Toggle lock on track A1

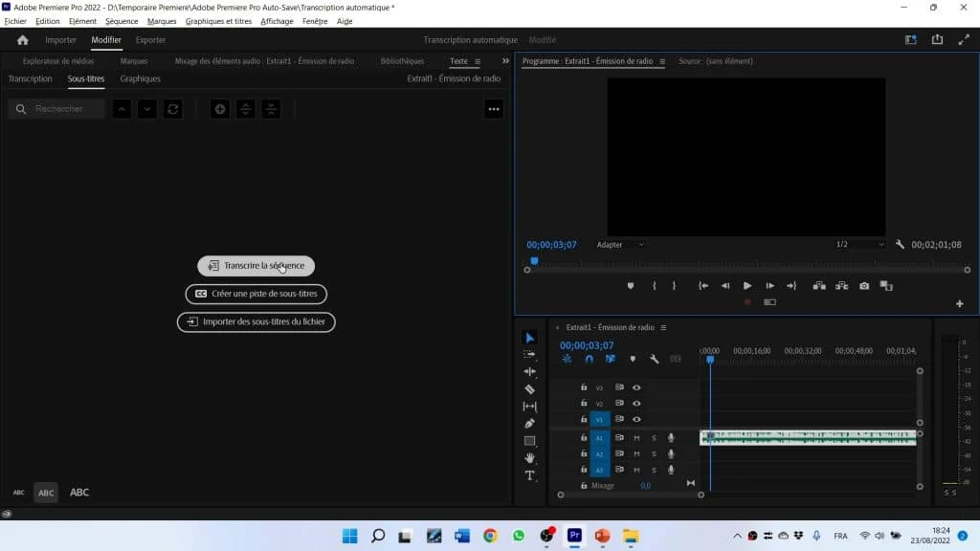(583, 438)
